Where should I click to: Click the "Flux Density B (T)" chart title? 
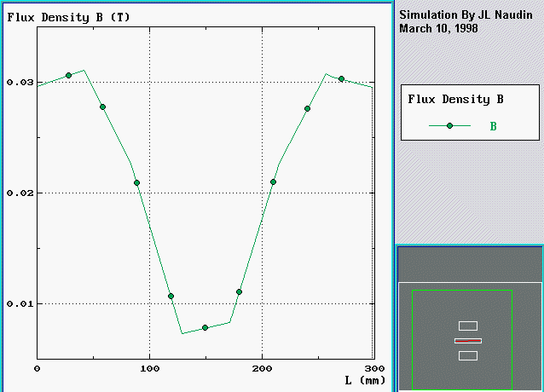(x=68, y=17)
